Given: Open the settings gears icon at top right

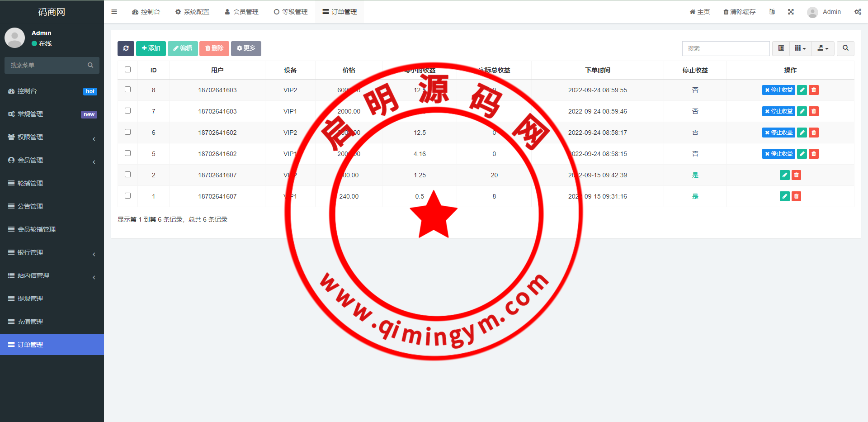Looking at the screenshot, I should click(x=858, y=12).
